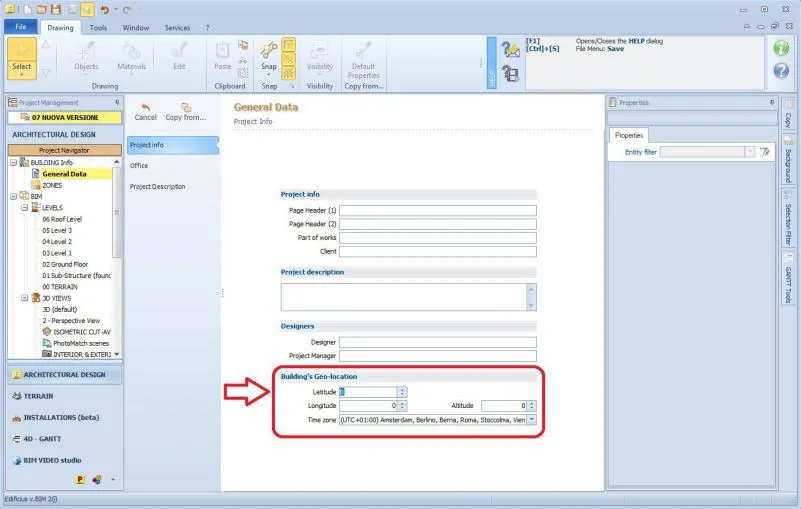Open the Materials tool in the ribbon
This screenshot has width=801, height=509.
131,57
